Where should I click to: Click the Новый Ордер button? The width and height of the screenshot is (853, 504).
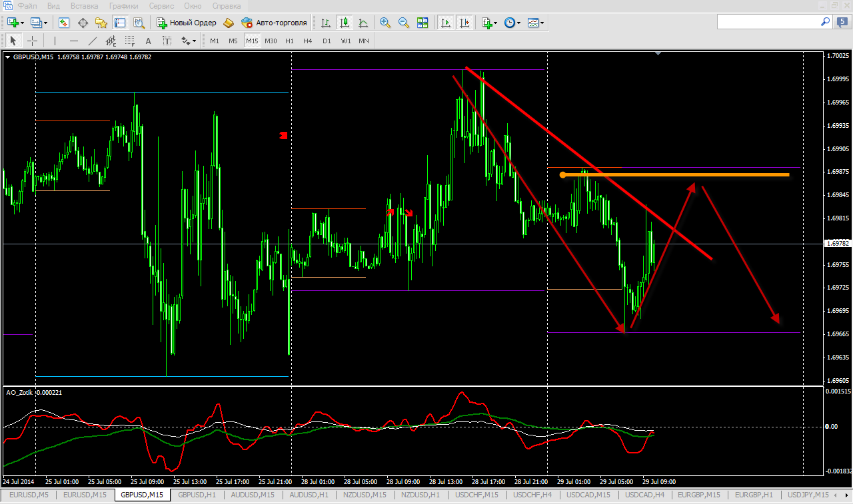click(186, 23)
